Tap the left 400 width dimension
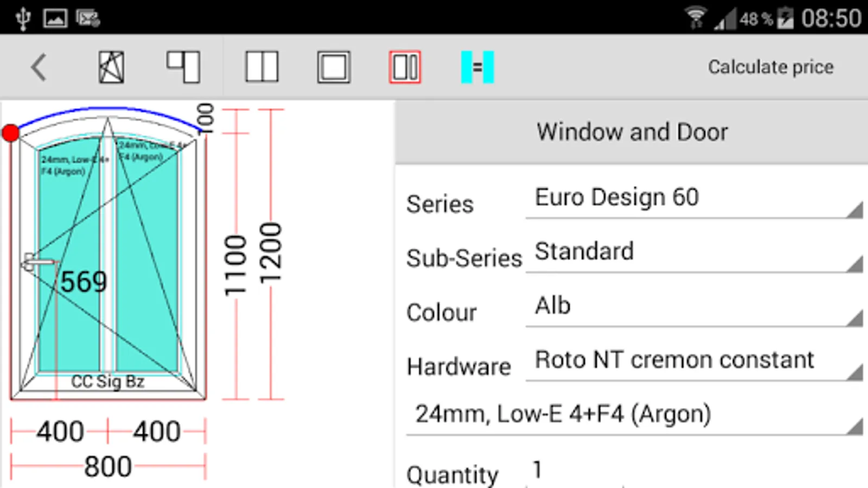 (x=60, y=432)
